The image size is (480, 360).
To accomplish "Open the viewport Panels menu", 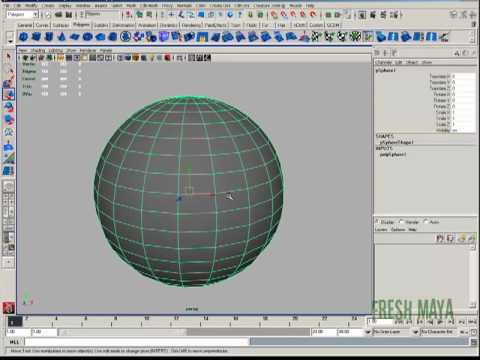I will pyautogui.click(x=106, y=51).
